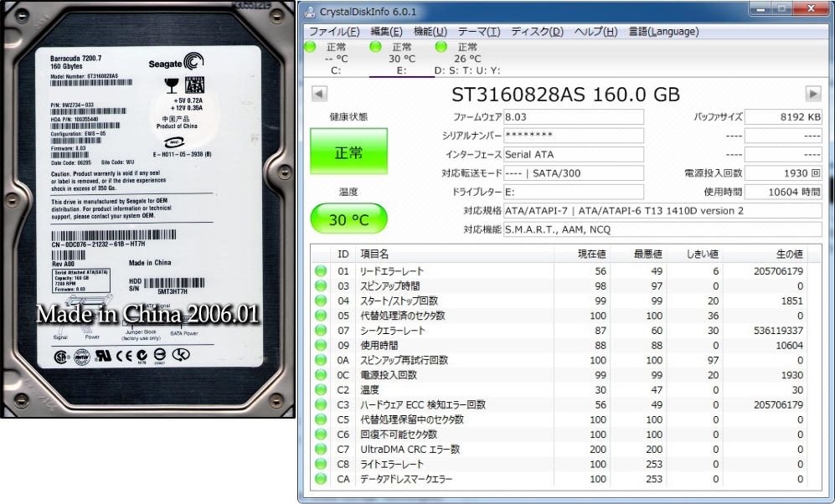Select the ハードウェア ECC 検知エラー回数 attribute
Image resolution: width=835 pixels, height=504 pixels.
coord(423,404)
